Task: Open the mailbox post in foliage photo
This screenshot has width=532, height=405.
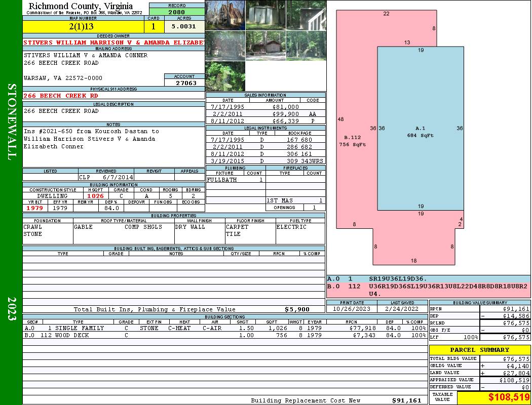Action: (x=225, y=76)
